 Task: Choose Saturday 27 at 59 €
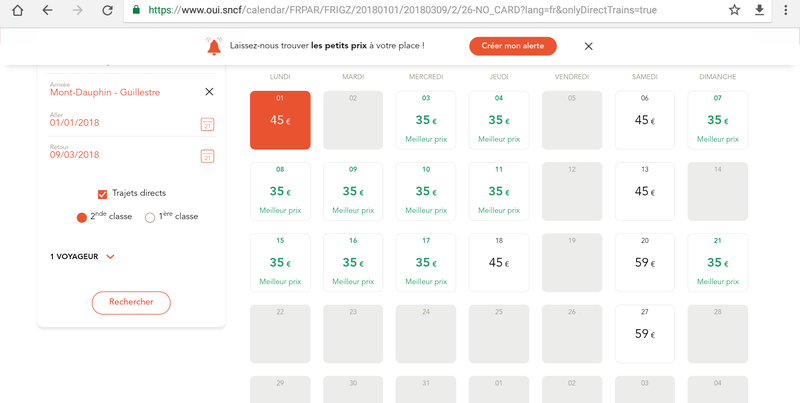[642, 334]
